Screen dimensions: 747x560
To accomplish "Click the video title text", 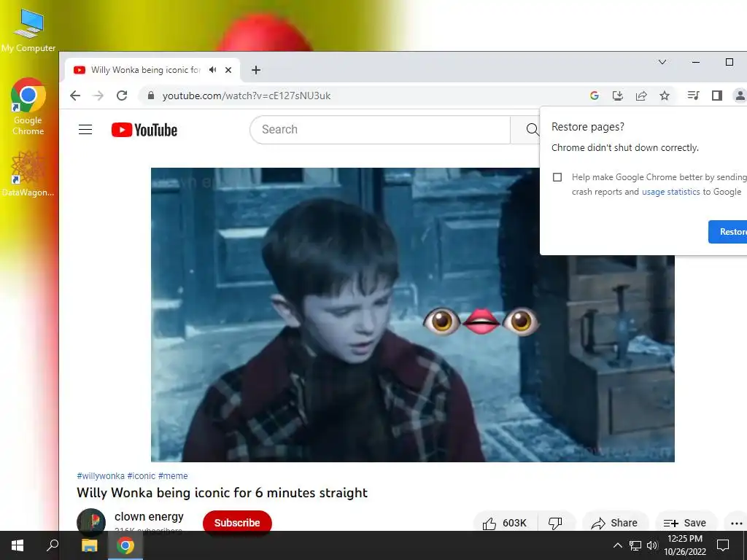I will [222, 493].
